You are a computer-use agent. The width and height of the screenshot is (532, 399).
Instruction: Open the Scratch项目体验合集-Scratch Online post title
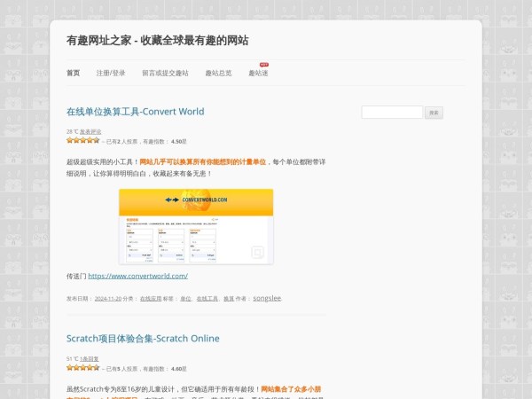pos(143,339)
